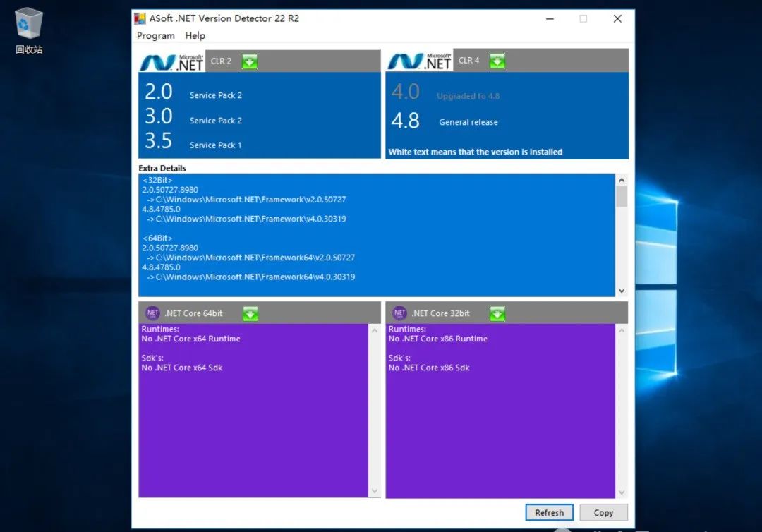The width and height of the screenshot is (762, 532).
Task: Click the .NET Core 32bit panel icon
Action: pyautogui.click(x=400, y=313)
